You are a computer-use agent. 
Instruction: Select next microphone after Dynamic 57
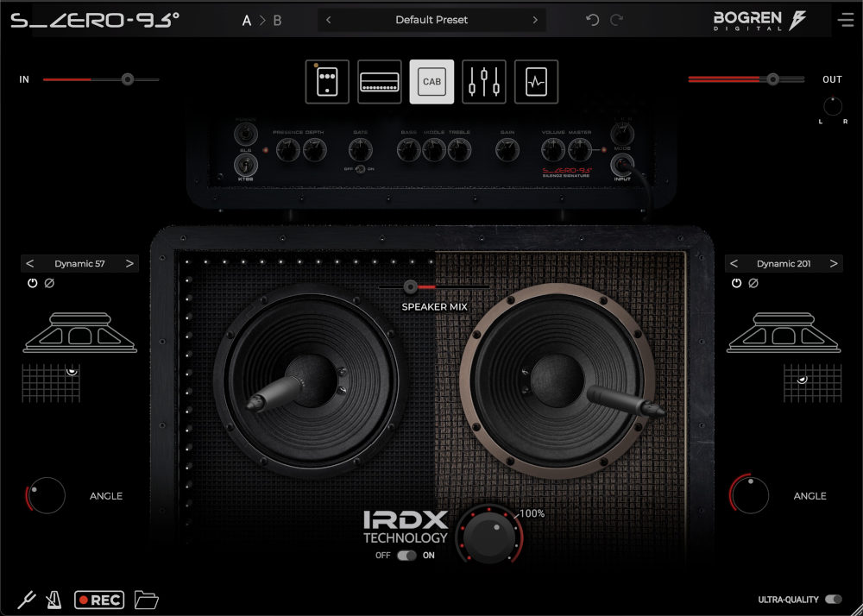(129, 263)
